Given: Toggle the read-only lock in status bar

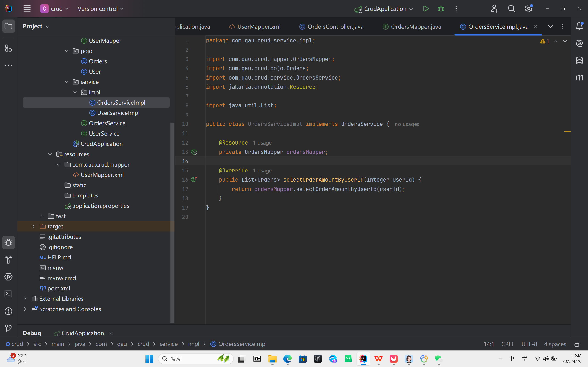Looking at the screenshot, I should coord(577,344).
